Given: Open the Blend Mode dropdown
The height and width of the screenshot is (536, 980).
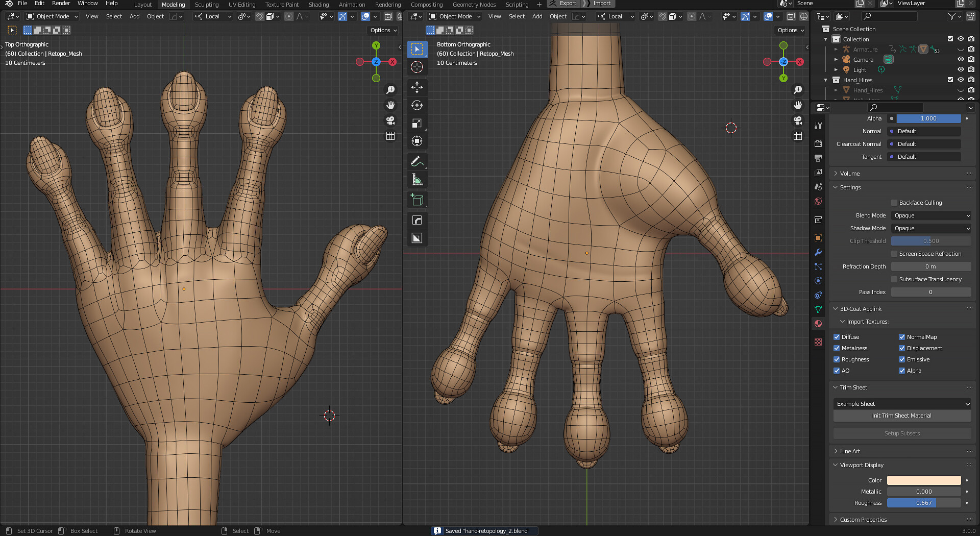Looking at the screenshot, I should click(931, 215).
